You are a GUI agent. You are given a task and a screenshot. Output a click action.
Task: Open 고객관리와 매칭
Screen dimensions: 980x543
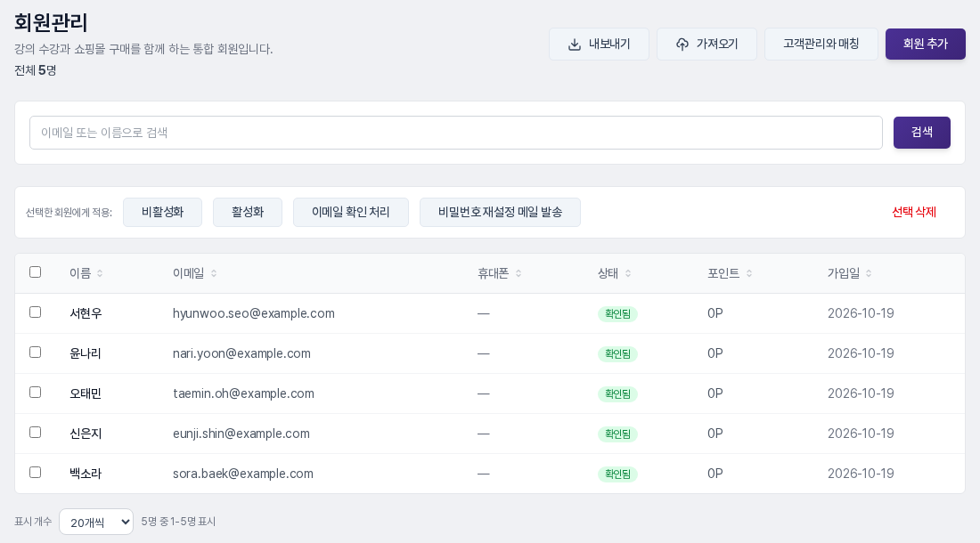coord(821,45)
